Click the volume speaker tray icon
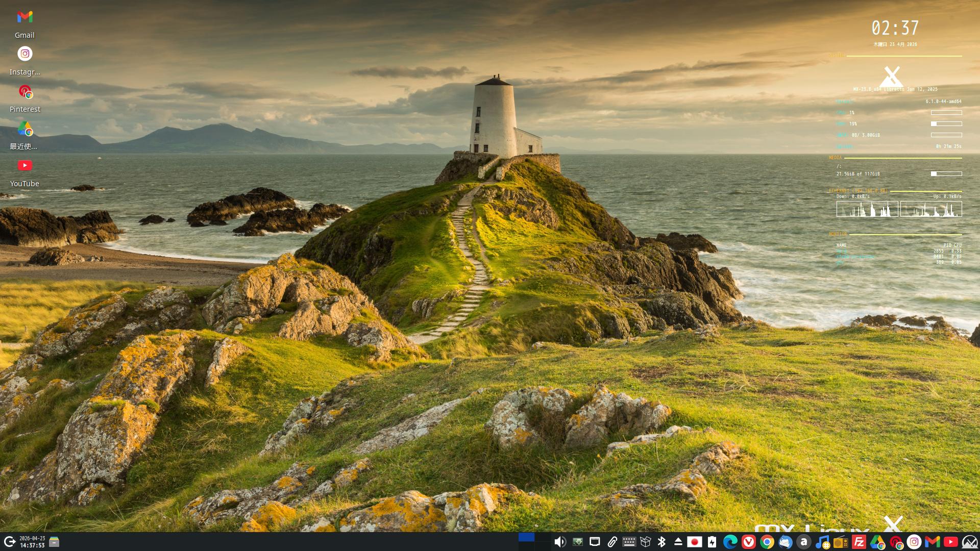 point(560,542)
